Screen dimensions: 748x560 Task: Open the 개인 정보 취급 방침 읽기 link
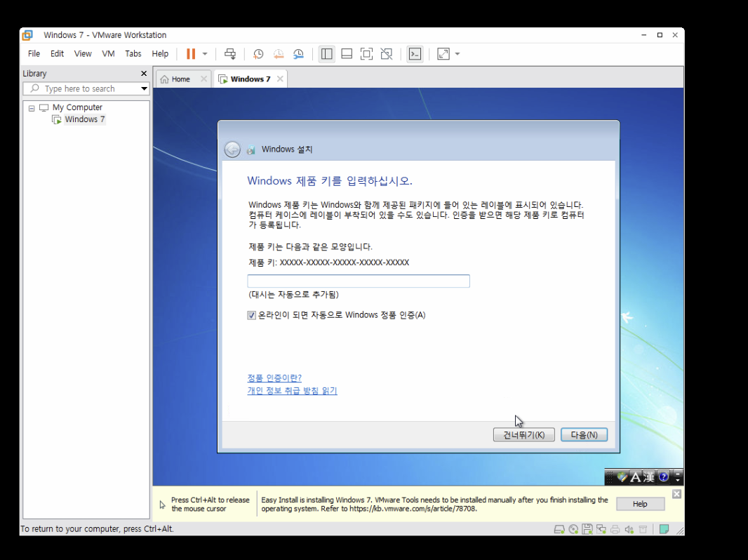292,391
